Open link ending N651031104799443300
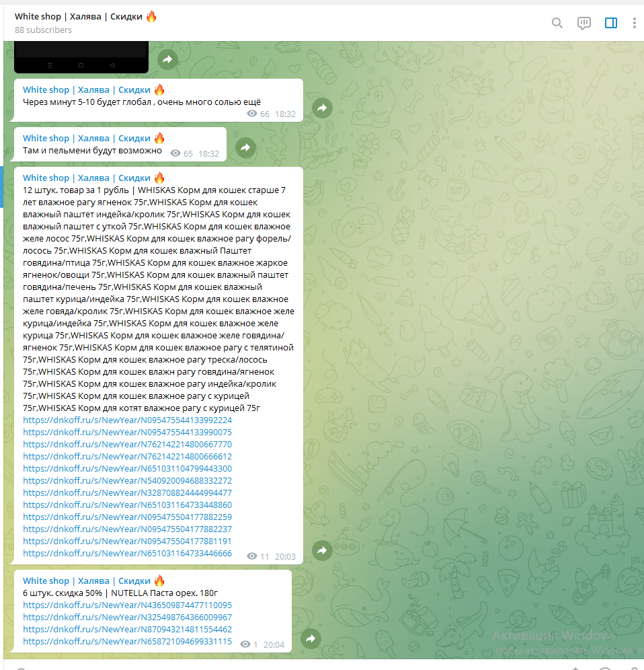Screen dimensions: 644x670 coord(127,468)
